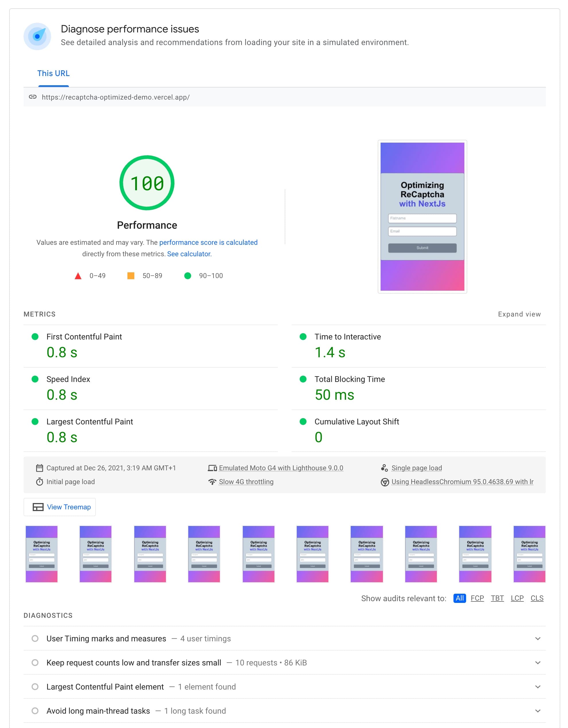568x728 pixels.
Task: Open the View Treemap panel
Action: 59,507
